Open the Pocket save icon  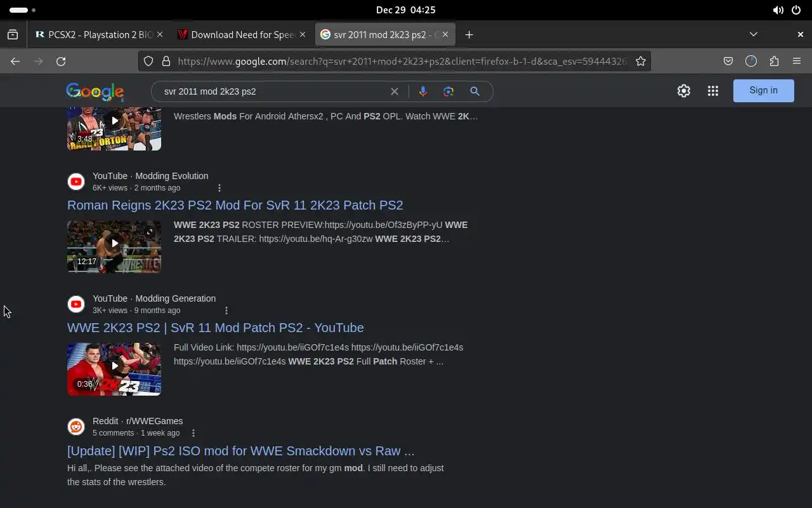728,61
